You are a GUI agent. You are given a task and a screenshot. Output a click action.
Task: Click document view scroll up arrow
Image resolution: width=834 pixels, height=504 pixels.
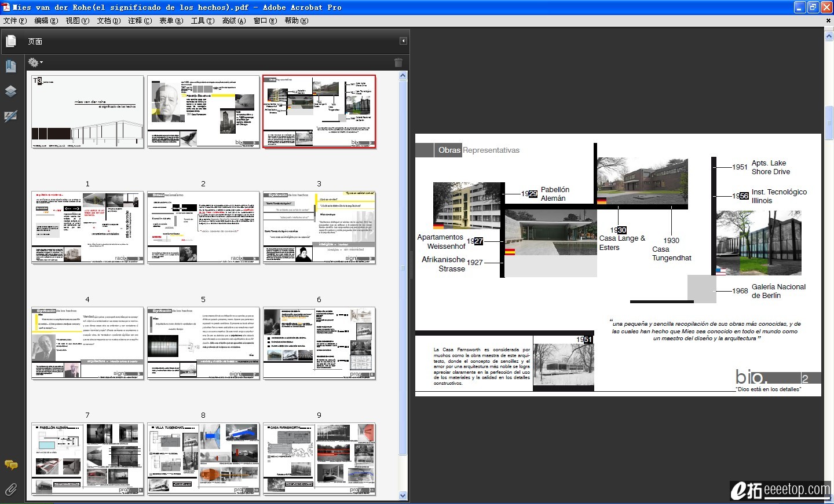(829, 36)
